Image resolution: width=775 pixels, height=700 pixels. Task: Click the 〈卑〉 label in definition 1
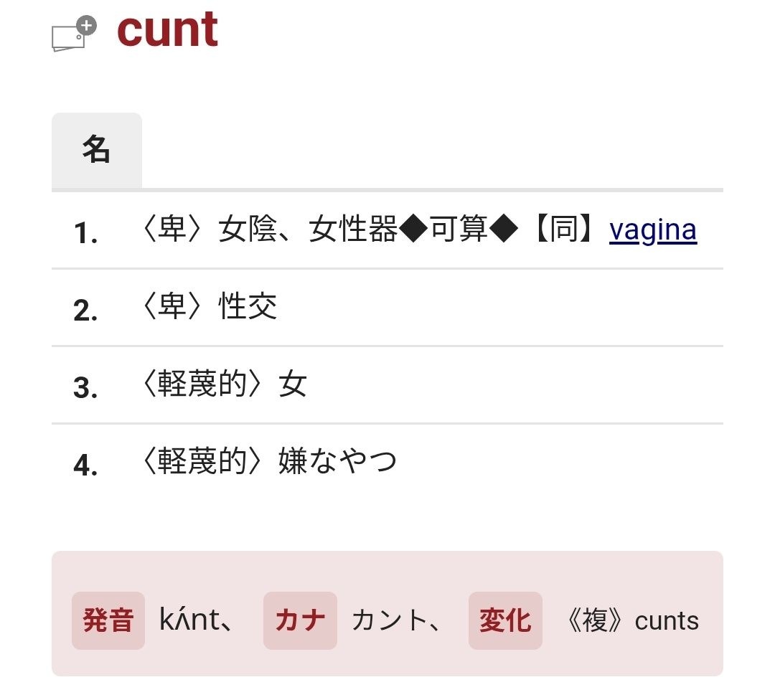pos(171,231)
